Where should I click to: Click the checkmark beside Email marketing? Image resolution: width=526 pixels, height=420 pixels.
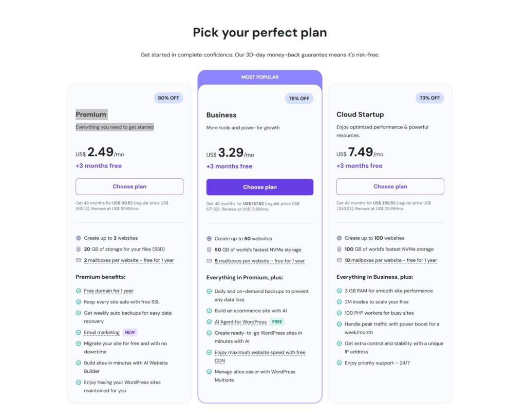[79, 333]
